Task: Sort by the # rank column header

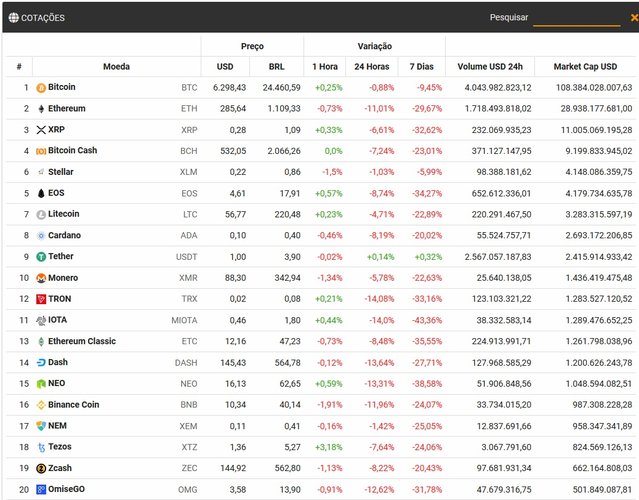Action: [19, 66]
